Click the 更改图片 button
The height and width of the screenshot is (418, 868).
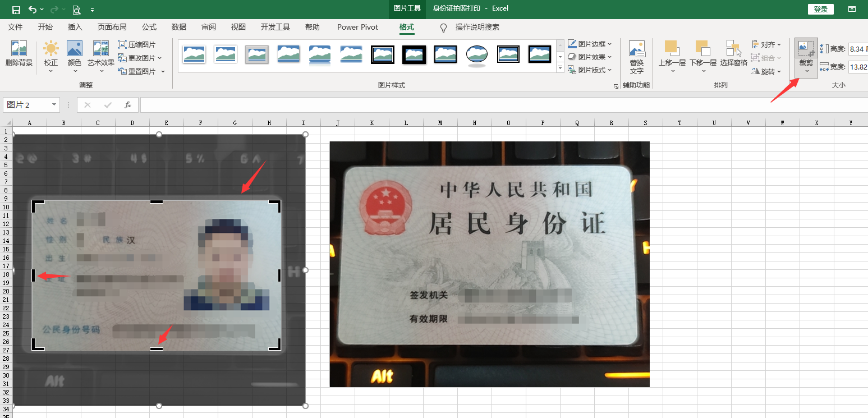pyautogui.click(x=136, y=58)
